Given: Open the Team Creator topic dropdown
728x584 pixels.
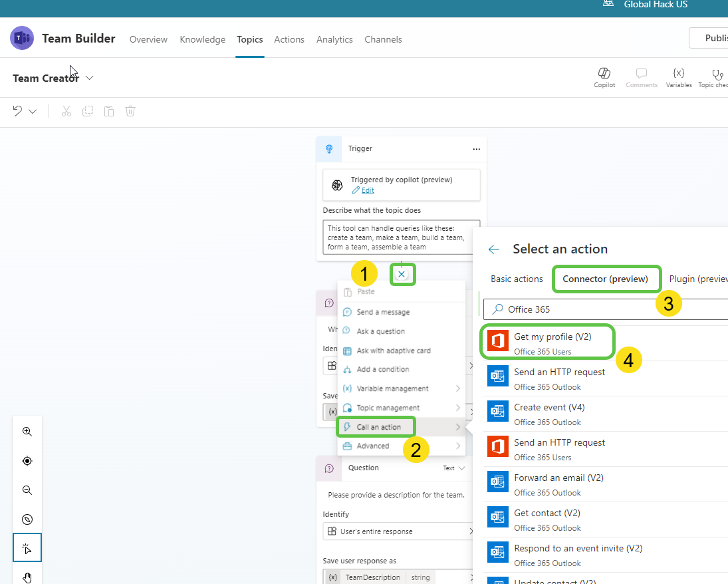Looking at the screenshot, I should pyautogui.click(x=90, y=77).
